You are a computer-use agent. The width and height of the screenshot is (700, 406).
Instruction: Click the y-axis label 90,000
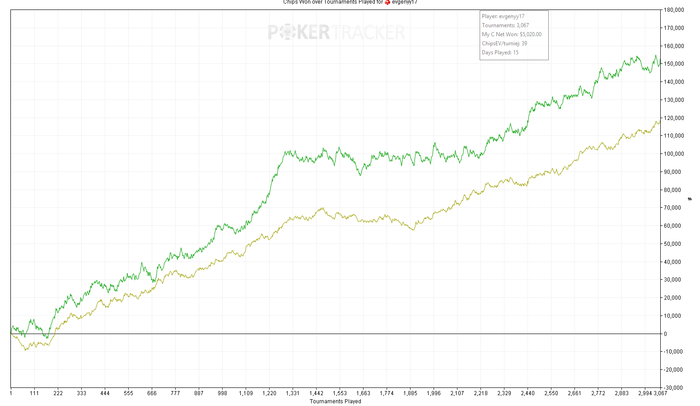pos(673,172)
